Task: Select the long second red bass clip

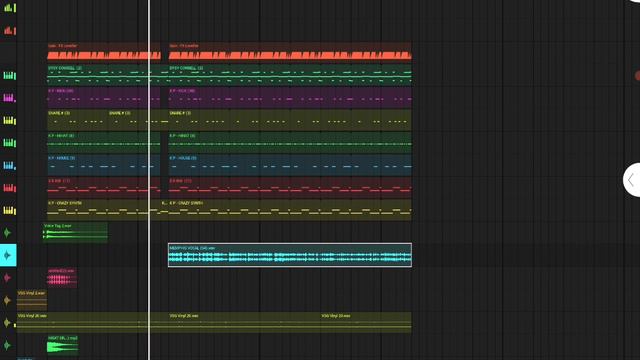Action: [x=290, y=188]
